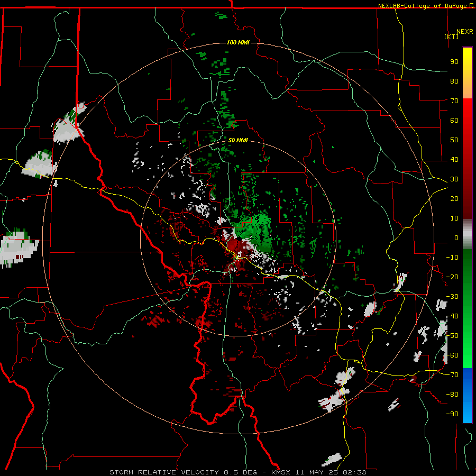Click the yellow top segment of the color bar

point(467,73)
